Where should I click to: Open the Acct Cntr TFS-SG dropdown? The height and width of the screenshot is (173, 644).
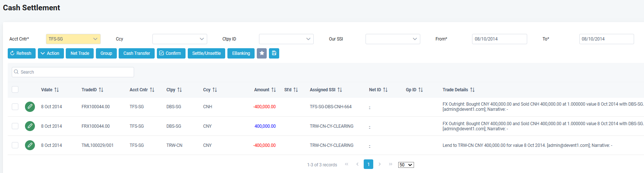point(73,39)
